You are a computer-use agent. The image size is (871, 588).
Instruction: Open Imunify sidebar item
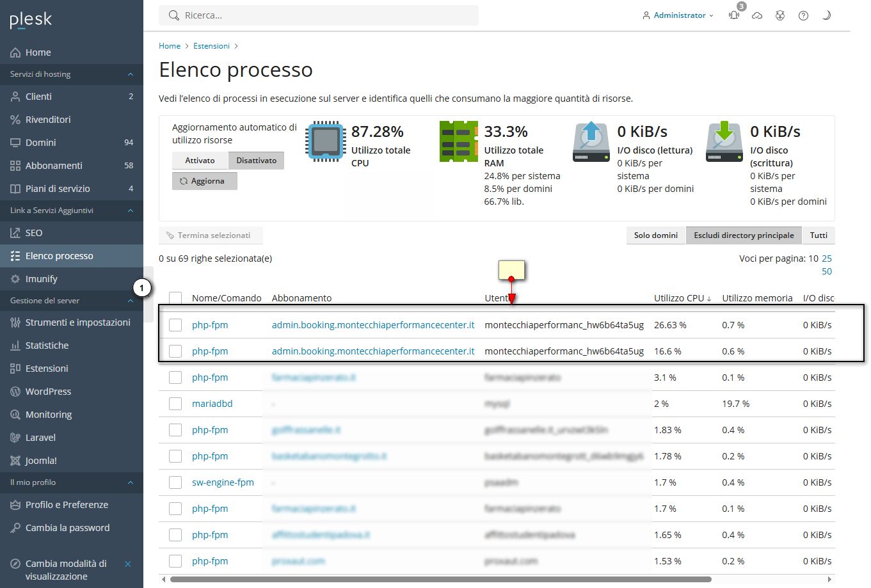[x=41, y=279]
